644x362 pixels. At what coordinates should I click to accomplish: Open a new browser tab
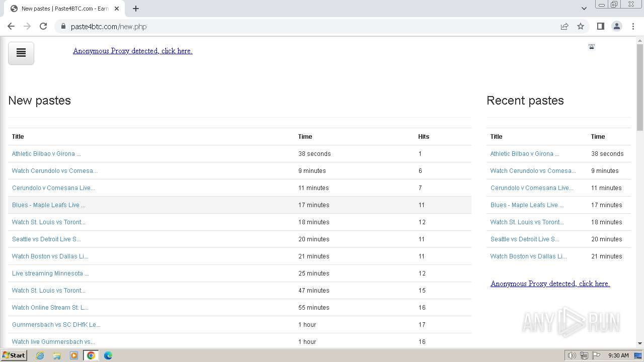pos(136,9)
